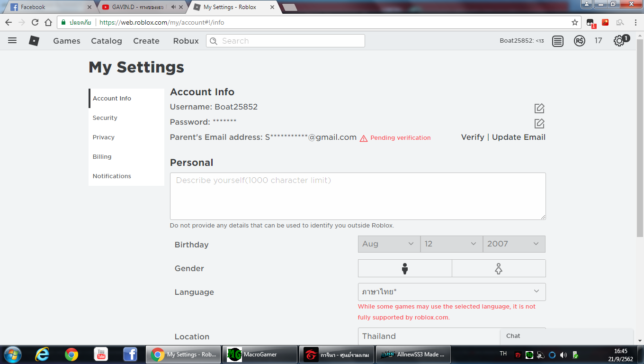
Task: Open the Notifications settings tab
Action: (x=126, y=176)
